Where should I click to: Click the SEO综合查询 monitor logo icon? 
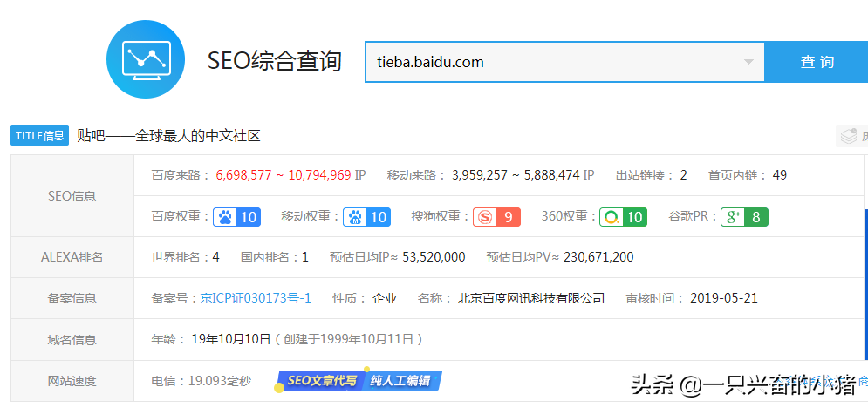point(146,59)
